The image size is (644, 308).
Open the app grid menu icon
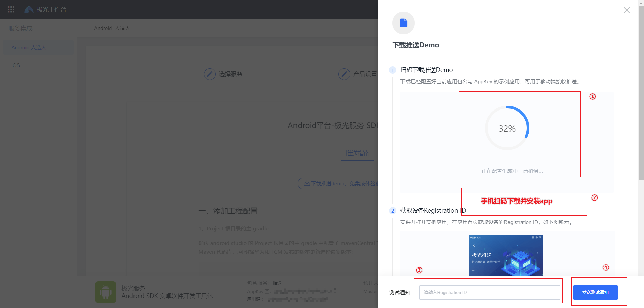[x=11, y=9]
